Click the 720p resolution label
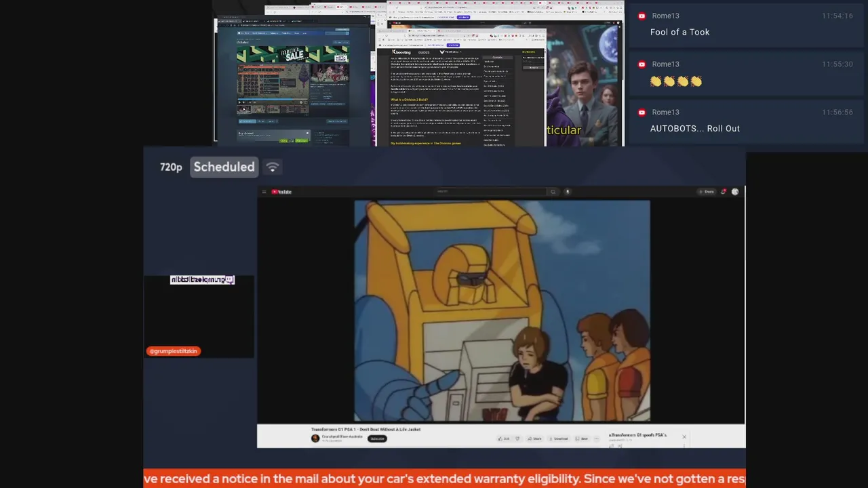Screen dimensions: 868x488 pos(171,167)
